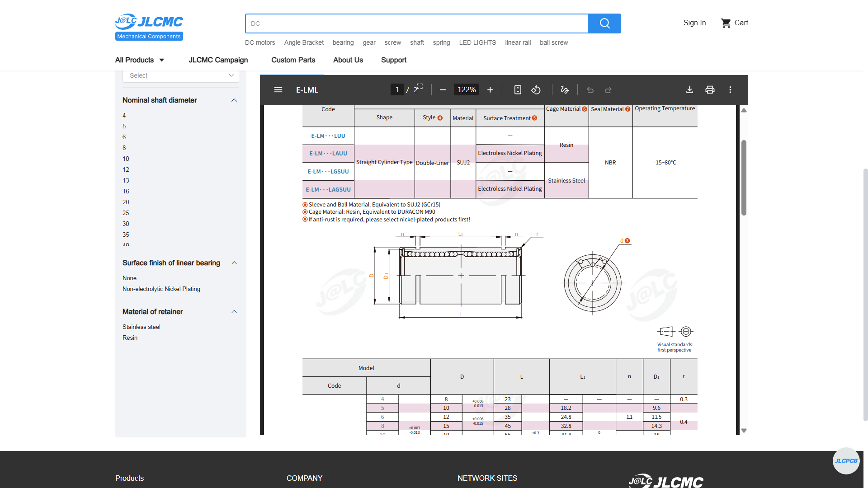Go to About Us page

pos(348,60)
